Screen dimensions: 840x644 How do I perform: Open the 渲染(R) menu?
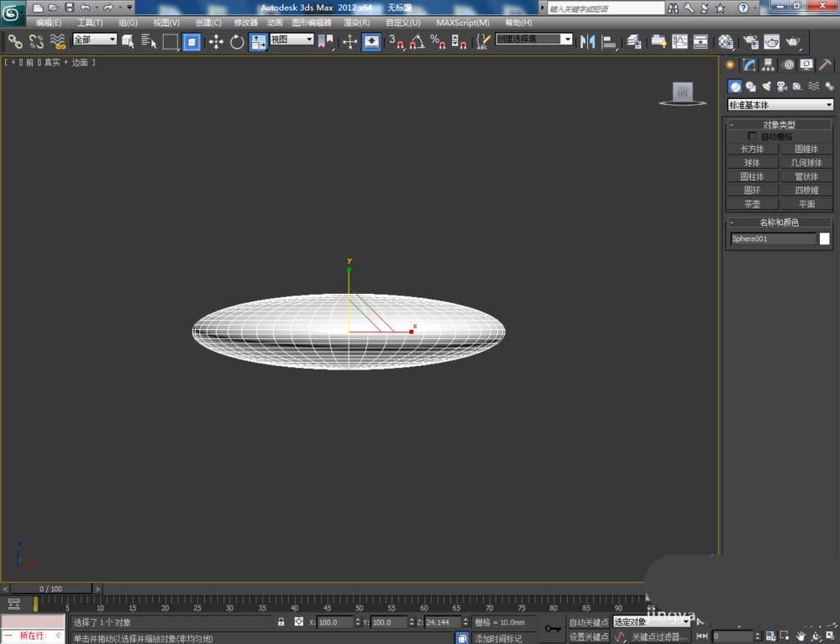click(357, 23)
